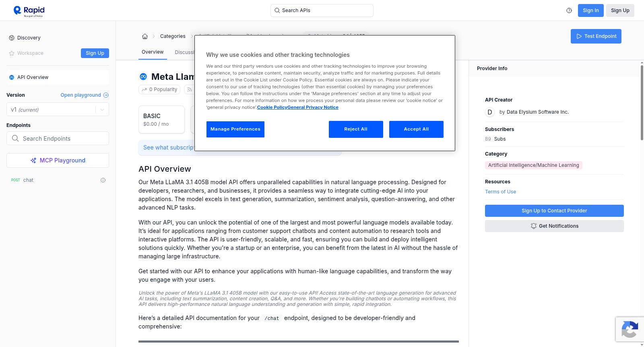Click the right panel scrollbar
The image size is (644, 347).
(642, 103)
